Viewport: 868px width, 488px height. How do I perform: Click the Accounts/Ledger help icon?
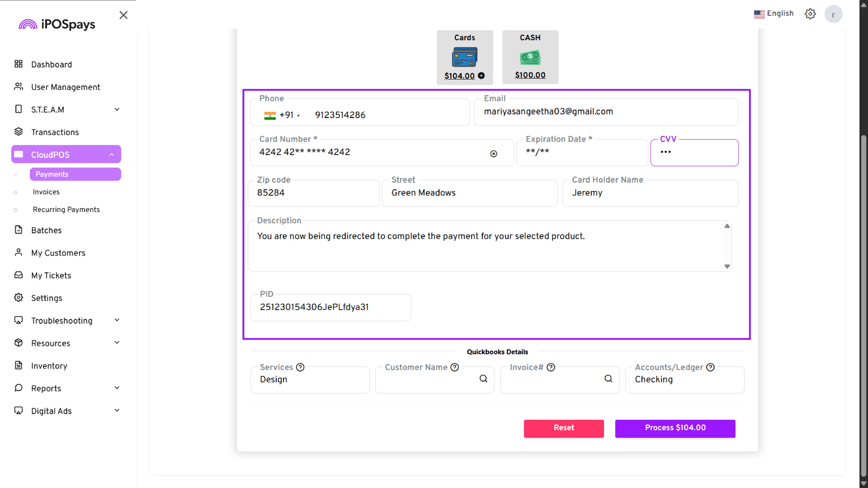coord(710,367)
